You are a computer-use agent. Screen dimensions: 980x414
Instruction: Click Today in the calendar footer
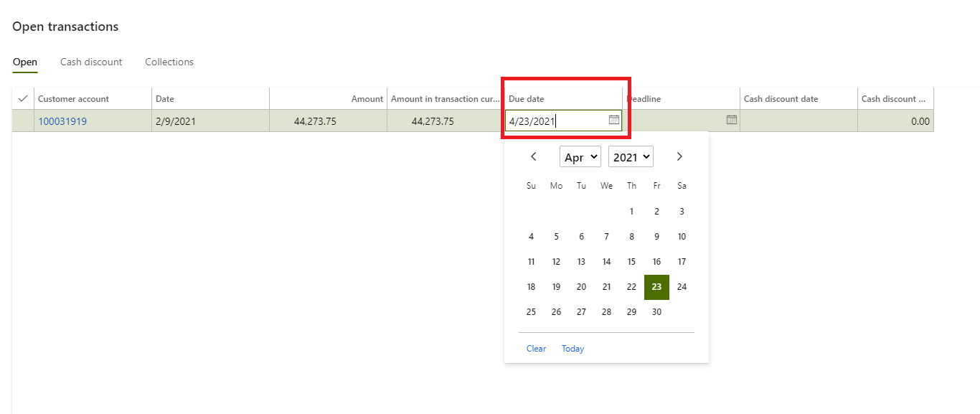pos(572,348)
